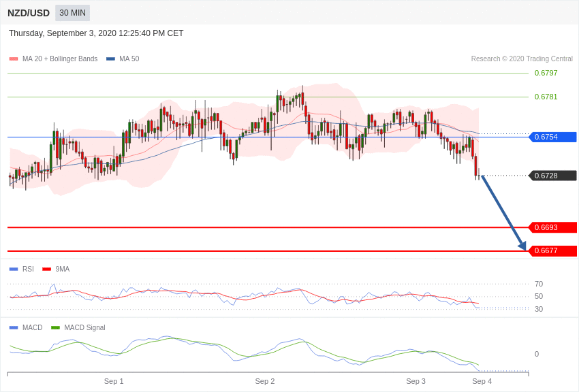Screen dimensions: 579x392
Task: Click the 'Sep 4' time axis label
Action: pyautogui.click(x=482, y=381)
